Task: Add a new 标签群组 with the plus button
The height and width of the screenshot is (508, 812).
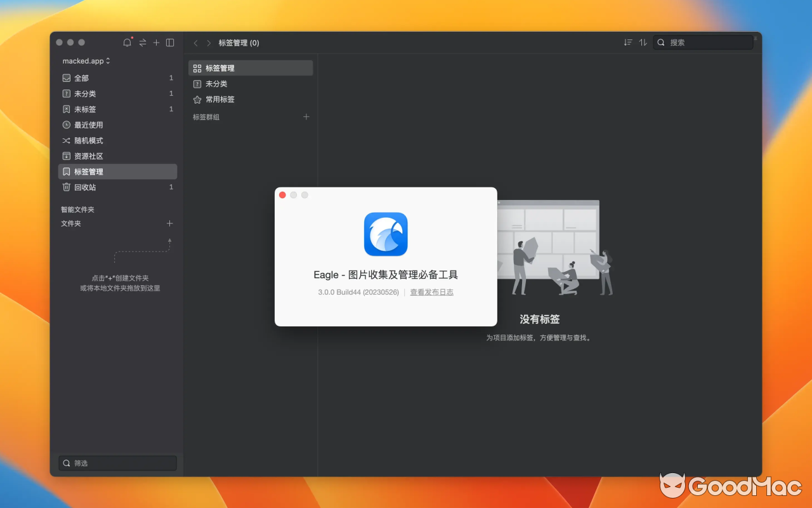Action: point(306,117)
